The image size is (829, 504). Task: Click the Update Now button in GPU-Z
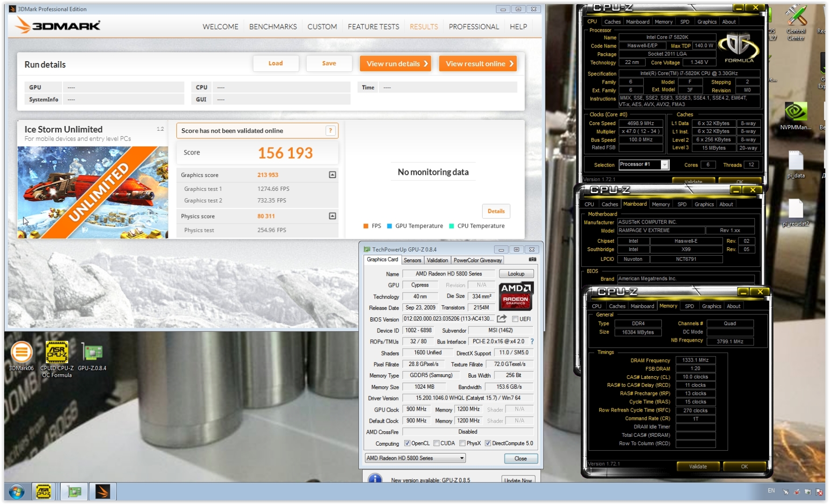coord(518,480)
